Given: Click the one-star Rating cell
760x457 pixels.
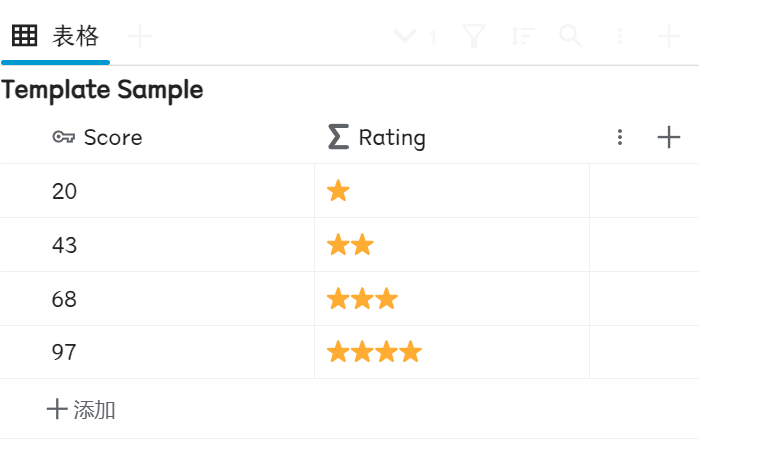Looking at the screenshot, I should (x=450, y=191).
